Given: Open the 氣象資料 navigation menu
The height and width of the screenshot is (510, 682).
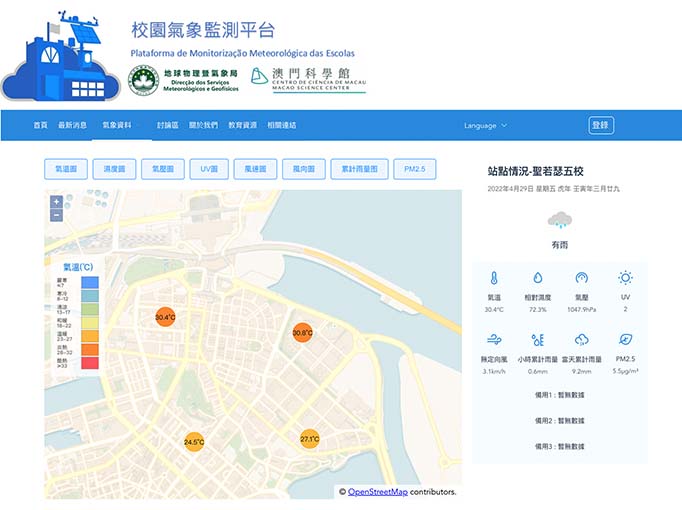Looking at the screenshot, I should tap(117, 125).
